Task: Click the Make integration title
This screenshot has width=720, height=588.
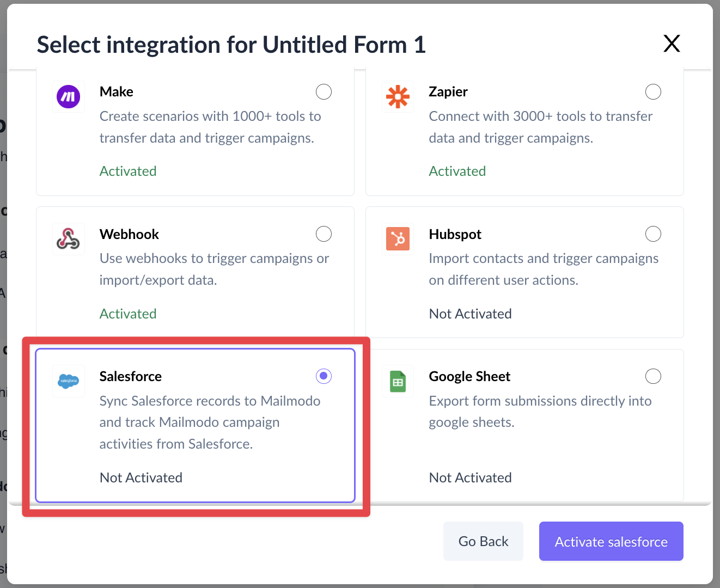Action: pos(117,91)
